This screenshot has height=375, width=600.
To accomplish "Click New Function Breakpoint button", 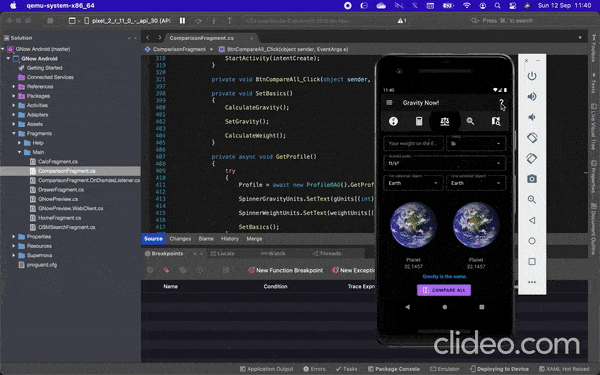I will (285, 270).
